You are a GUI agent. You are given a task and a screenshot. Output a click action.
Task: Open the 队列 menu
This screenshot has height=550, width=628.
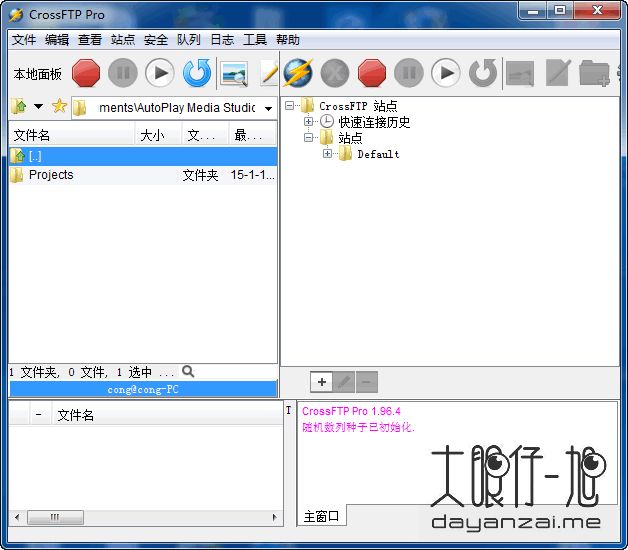(x=189, y=40)
